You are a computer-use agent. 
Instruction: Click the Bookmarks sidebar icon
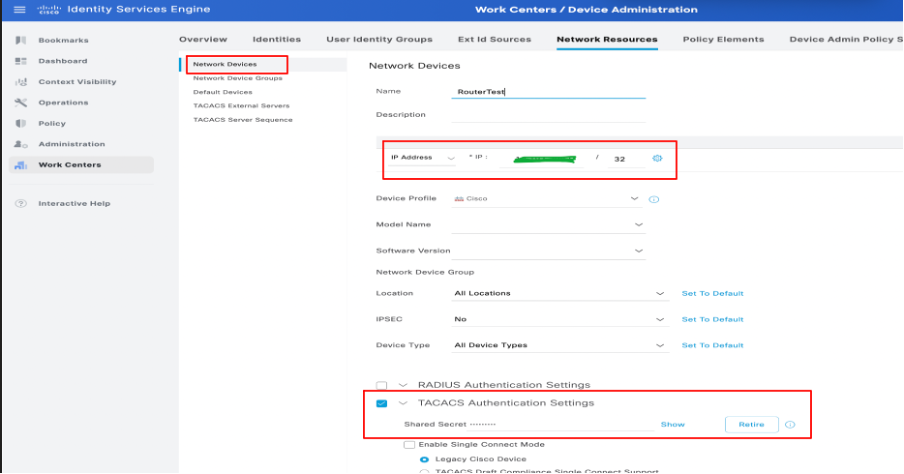(21, 40)
